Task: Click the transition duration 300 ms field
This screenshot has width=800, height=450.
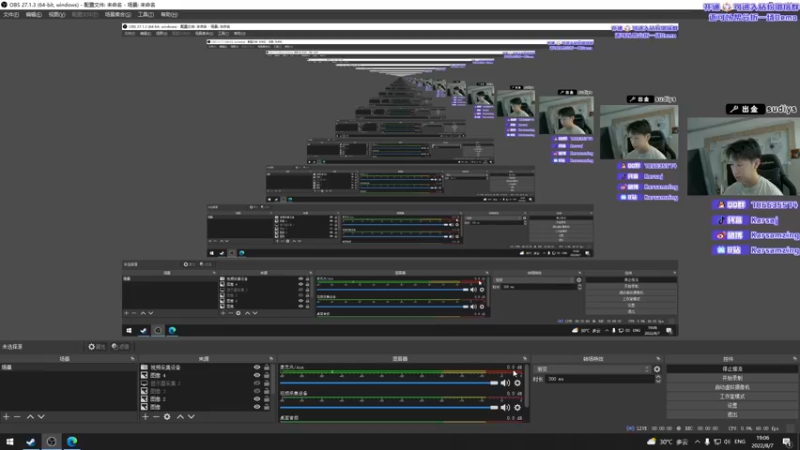Action: [600, 379]
